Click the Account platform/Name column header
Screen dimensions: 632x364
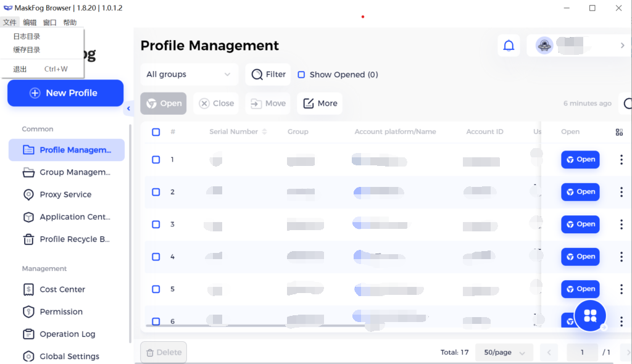tap(395, 132)
